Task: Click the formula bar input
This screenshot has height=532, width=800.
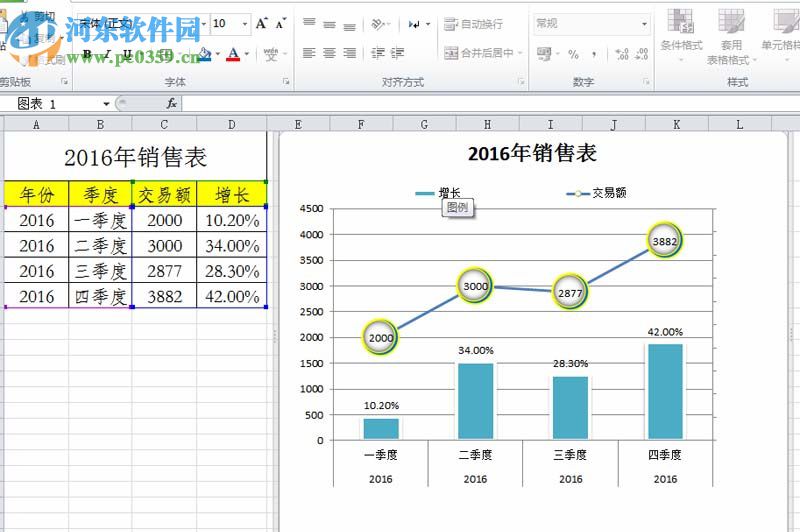Action: [x=490, y=104]
